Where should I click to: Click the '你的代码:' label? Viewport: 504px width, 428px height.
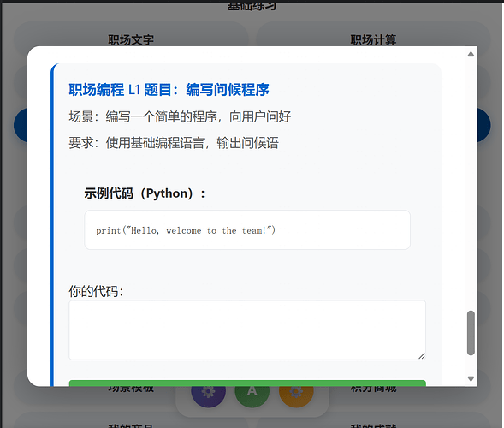(96, 291)
